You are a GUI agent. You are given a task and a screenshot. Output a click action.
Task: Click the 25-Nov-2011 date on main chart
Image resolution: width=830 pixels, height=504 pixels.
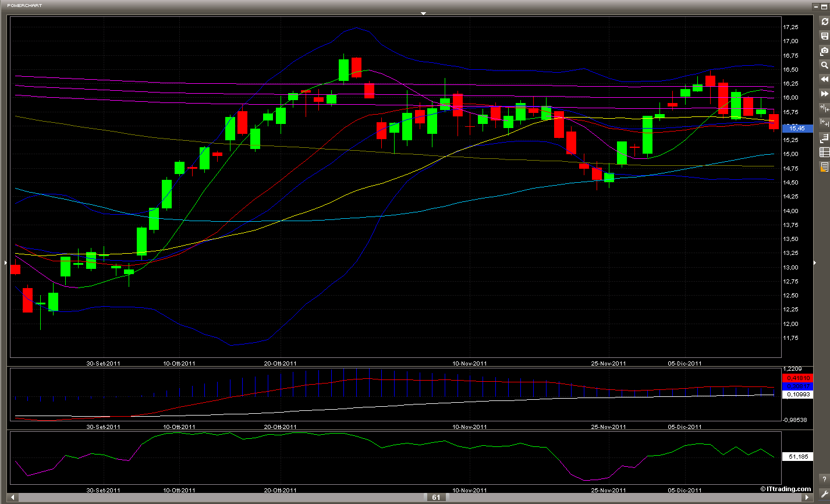(609, 363)
